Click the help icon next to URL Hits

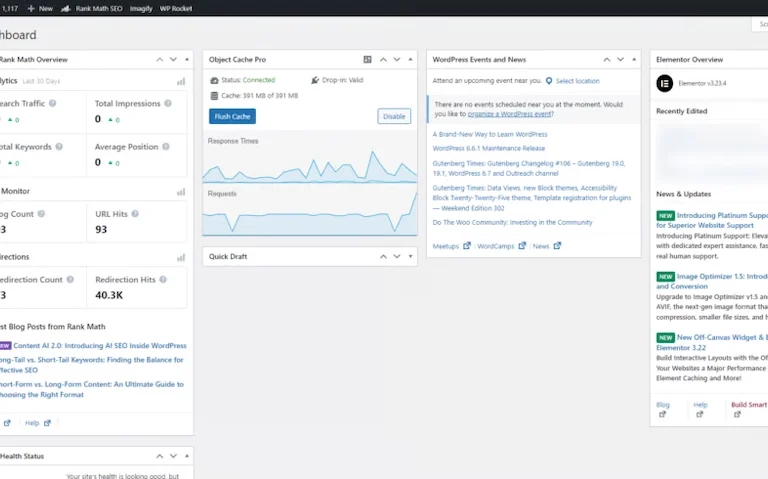[135, 214]
